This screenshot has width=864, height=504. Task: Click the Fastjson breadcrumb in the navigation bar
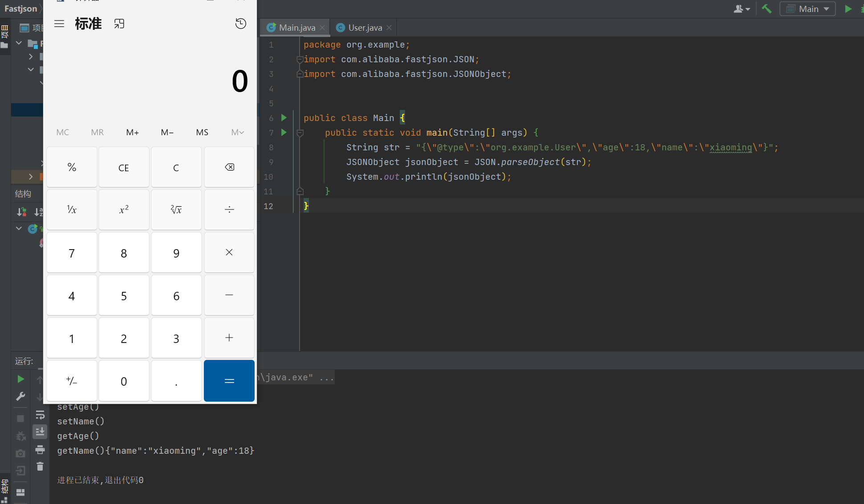click(x=21, y=9)
